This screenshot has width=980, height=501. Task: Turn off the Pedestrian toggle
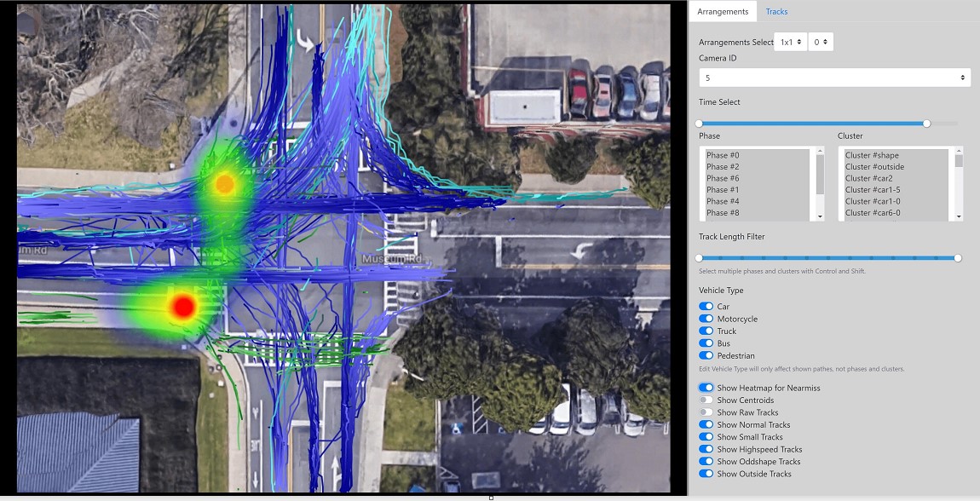[x=706, y=355]
